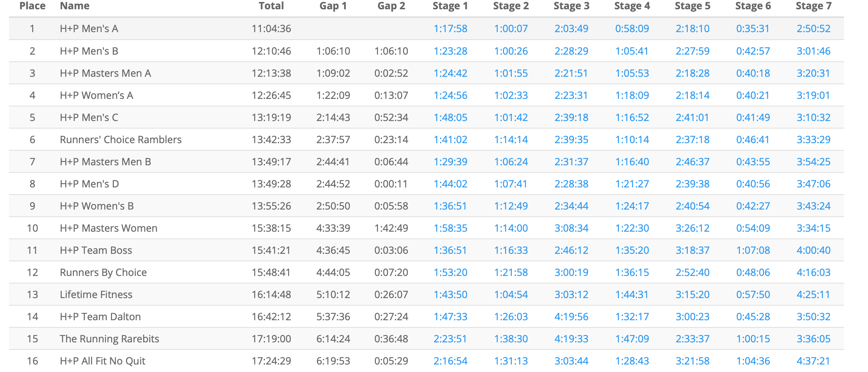Open H+P Women's B Stage 7 time 3:43:24
Screen dimensions: 868x372
point(813,206)
